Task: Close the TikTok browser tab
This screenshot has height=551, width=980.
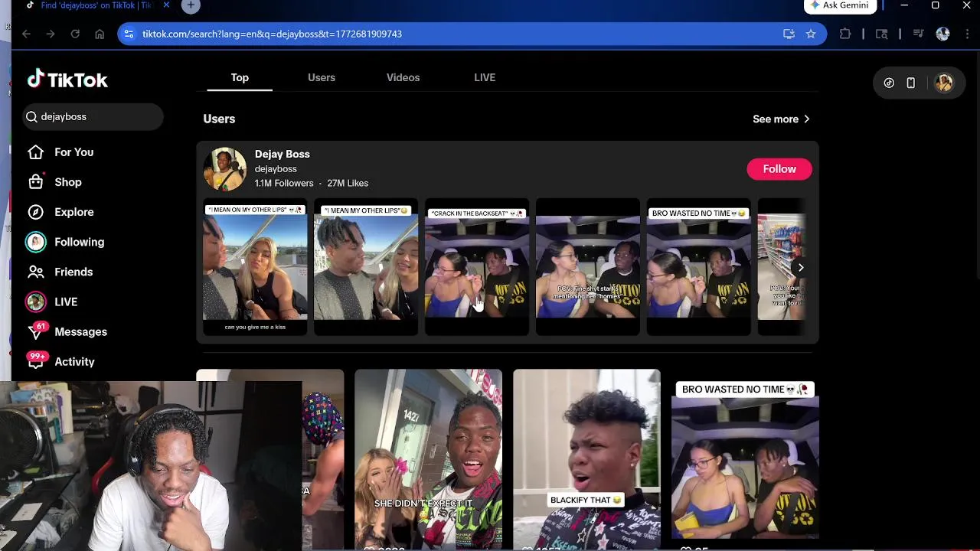Action: (166, 5)
